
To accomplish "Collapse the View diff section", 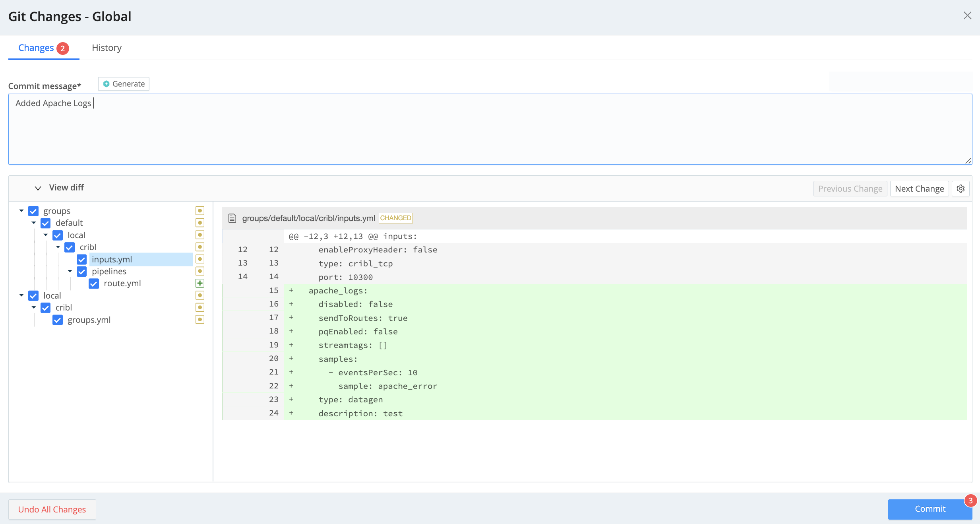I will pos(38,188).
